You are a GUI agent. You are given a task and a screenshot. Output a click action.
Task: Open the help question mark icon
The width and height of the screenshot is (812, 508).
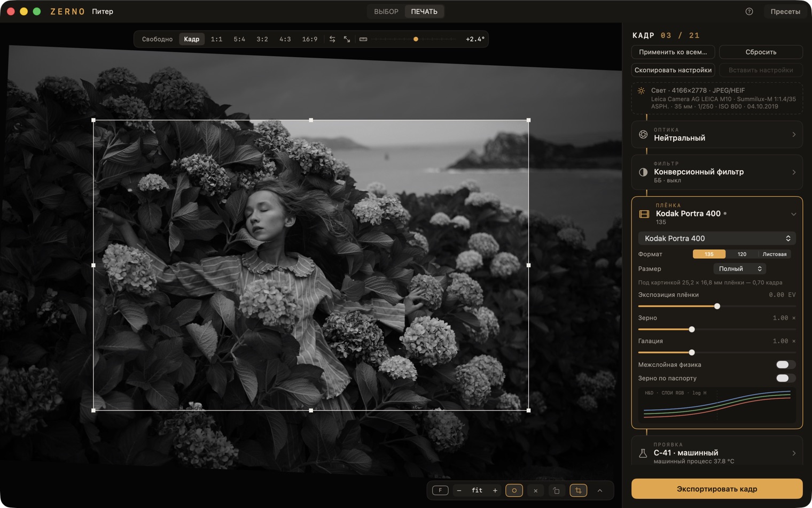[749, 11]
